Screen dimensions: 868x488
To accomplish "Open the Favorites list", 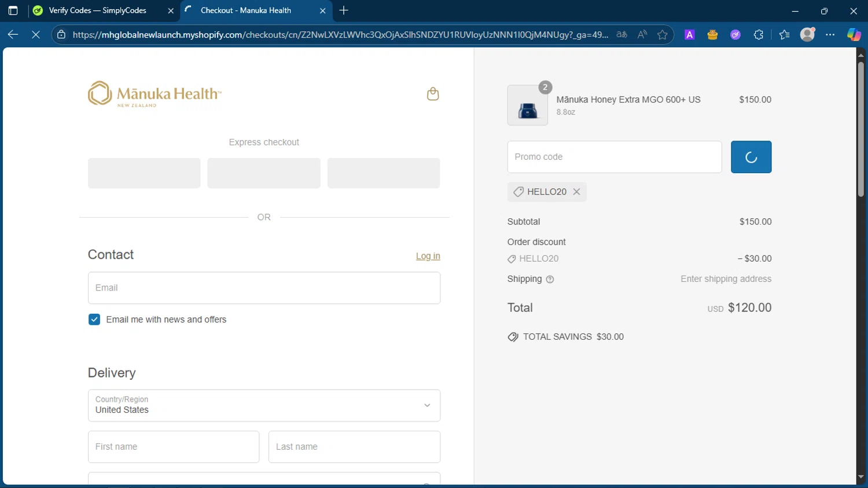I will [784, 35].
